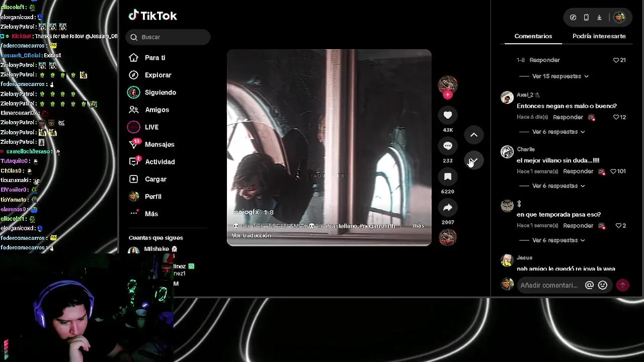This screenshot has height=362, width=644.
Task: Open the Actividad notifications icon
Action: pos(134,161)
